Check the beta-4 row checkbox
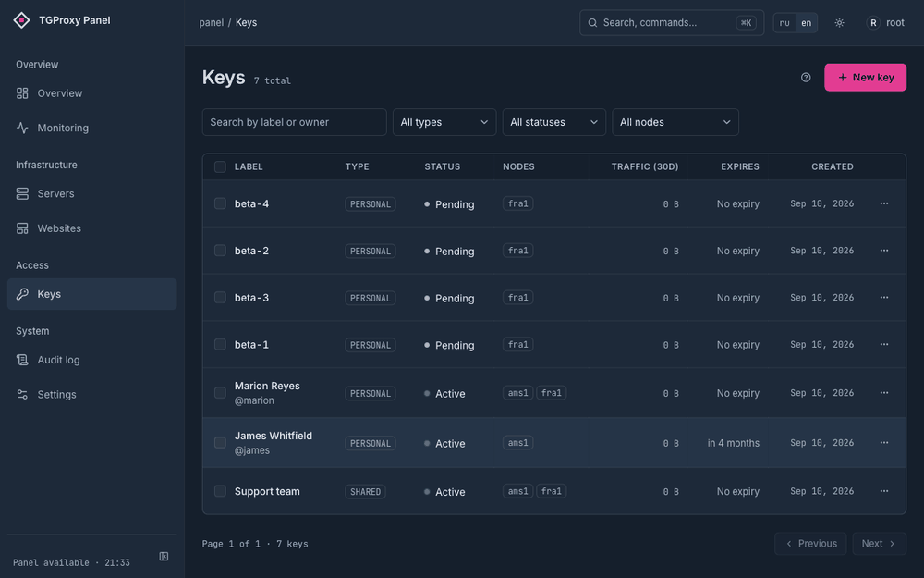 220,203
